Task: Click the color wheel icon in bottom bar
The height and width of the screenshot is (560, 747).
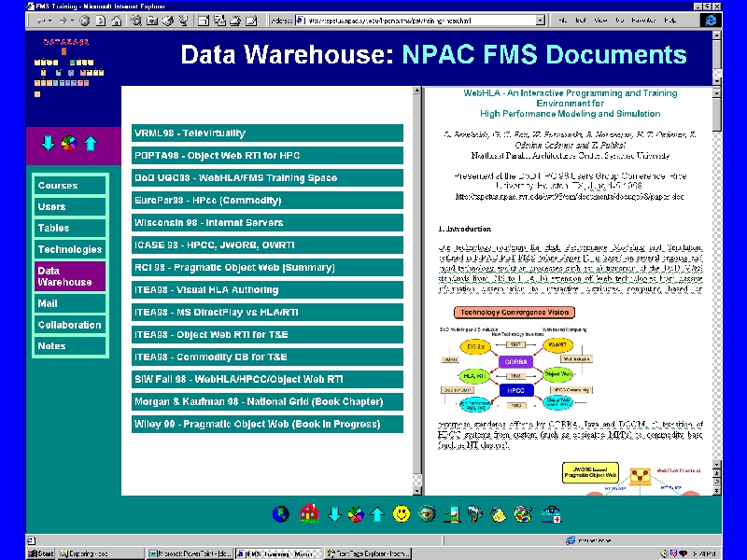Action: pos(356,514)
